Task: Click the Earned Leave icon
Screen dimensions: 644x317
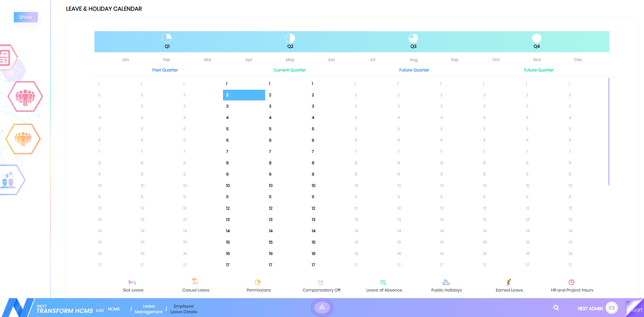Action: tap(509, 282)
